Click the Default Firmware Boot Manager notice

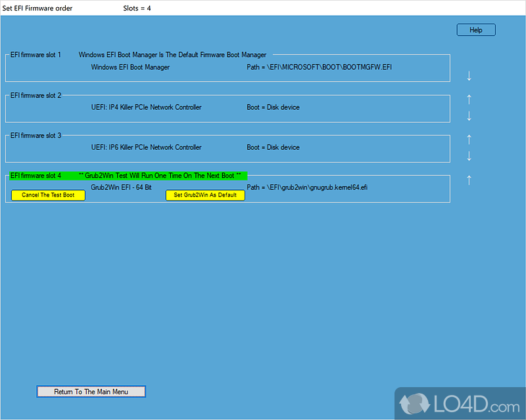172,55
